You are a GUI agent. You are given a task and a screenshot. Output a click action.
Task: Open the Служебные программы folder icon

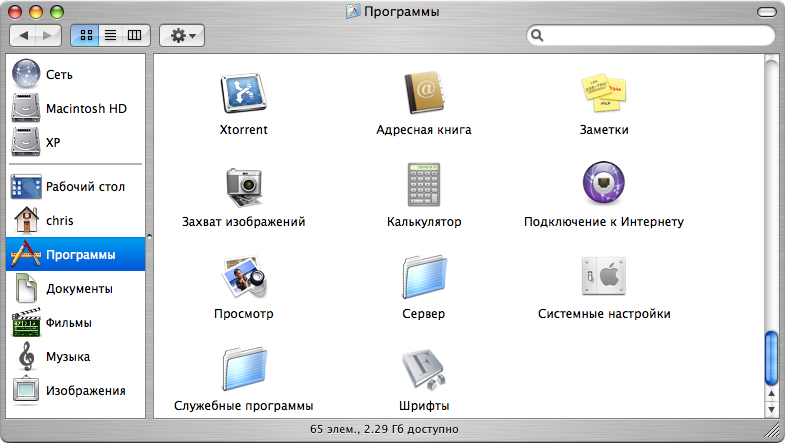point(244,369)
